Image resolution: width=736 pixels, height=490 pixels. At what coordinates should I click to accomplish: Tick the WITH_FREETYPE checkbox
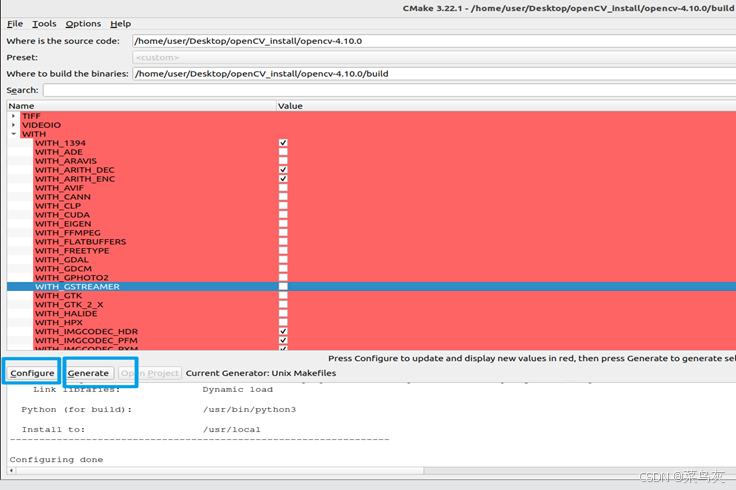click(x=283, y=251)
